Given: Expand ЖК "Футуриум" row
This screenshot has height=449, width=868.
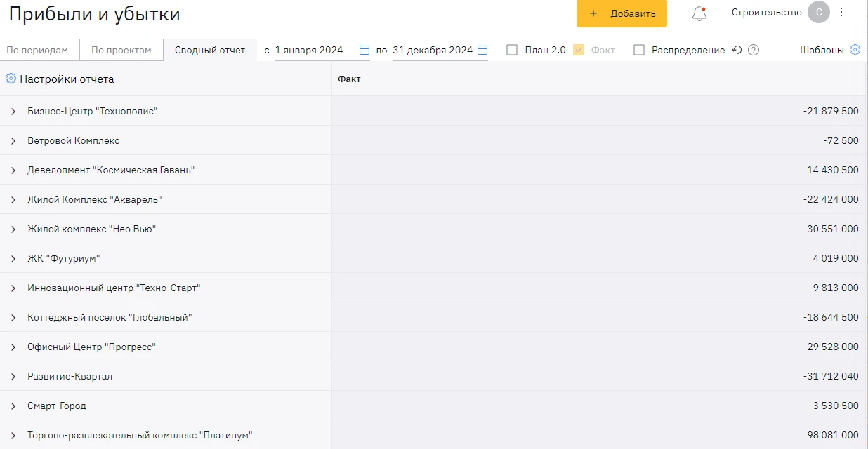Looking at the screenshot, I should point(13,259).
